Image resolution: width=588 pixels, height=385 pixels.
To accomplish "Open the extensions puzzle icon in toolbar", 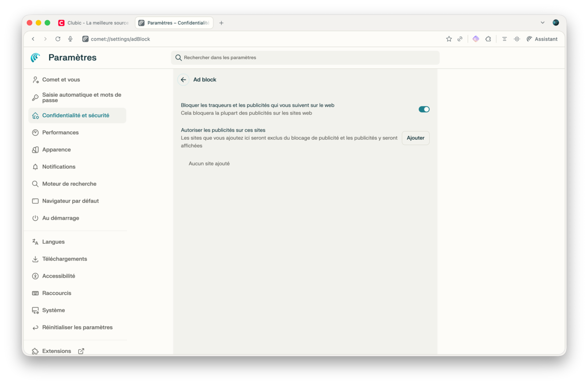I will coord(488,39).
